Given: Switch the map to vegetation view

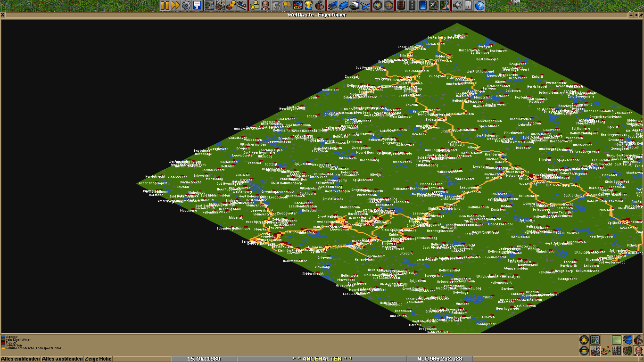Looking at the screenshot, I should click(628, 351).
